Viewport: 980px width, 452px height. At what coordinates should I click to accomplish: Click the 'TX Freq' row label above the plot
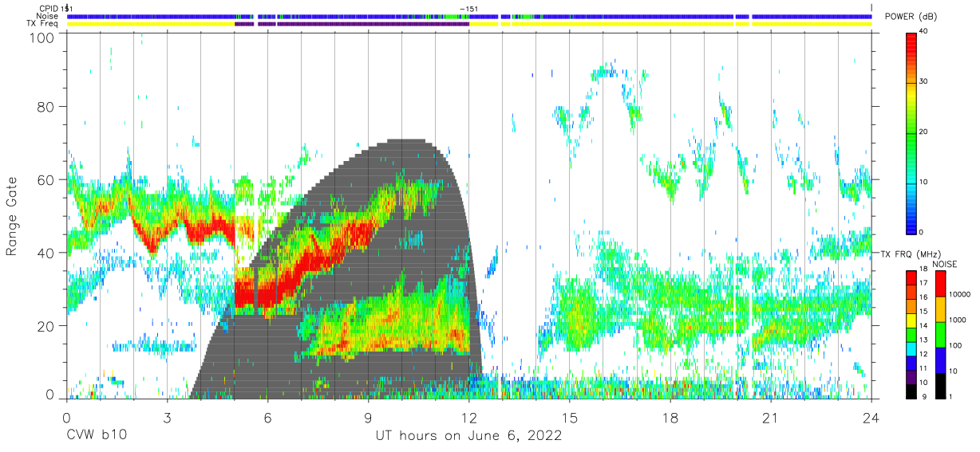(x=42, y=23)
